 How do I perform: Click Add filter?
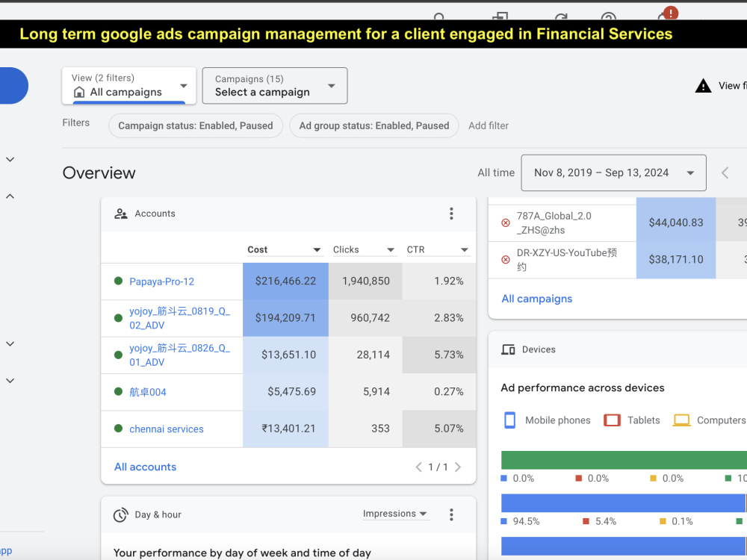tap(489, 125)
